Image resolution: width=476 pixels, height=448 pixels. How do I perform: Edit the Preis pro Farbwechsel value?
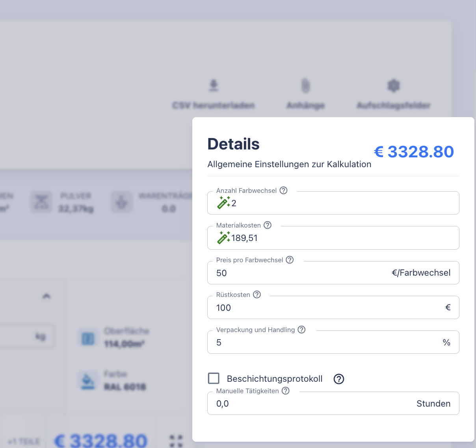click(299, 273)
